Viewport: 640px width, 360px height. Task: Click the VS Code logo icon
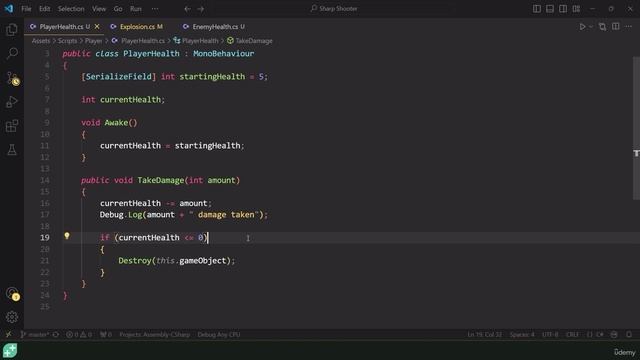point(9,9)
